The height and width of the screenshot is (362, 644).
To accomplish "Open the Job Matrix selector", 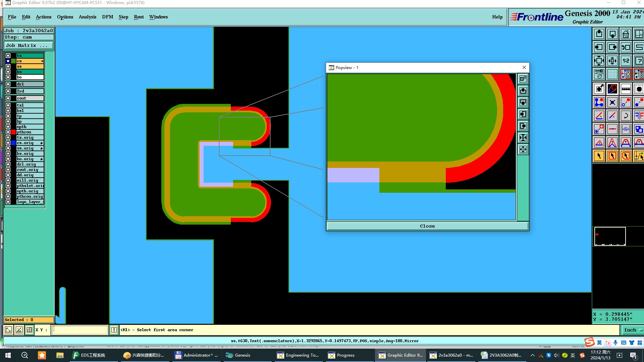I will [x=29, y=46].
